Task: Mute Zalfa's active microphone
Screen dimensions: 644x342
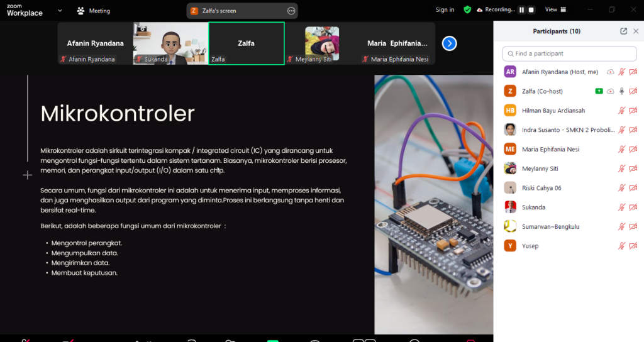Action: (622, 91)
